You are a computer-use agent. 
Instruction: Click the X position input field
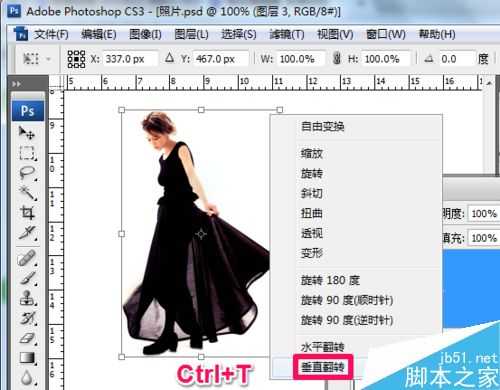point(130,59)
